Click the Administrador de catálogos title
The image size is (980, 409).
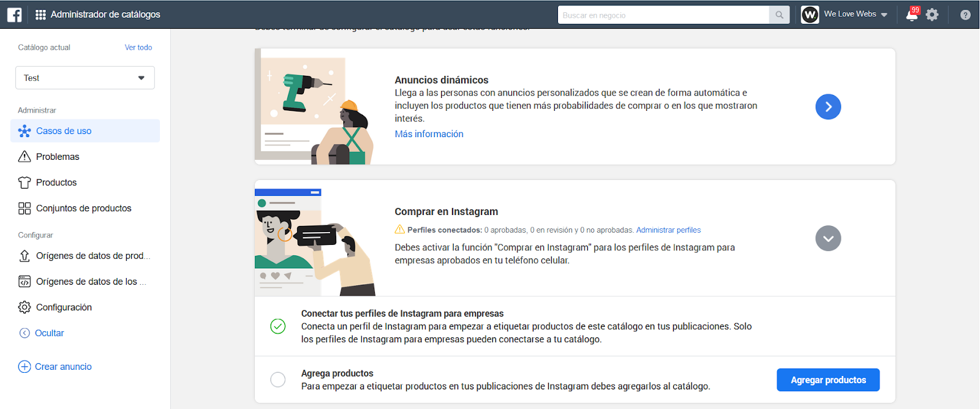point(105,15)
